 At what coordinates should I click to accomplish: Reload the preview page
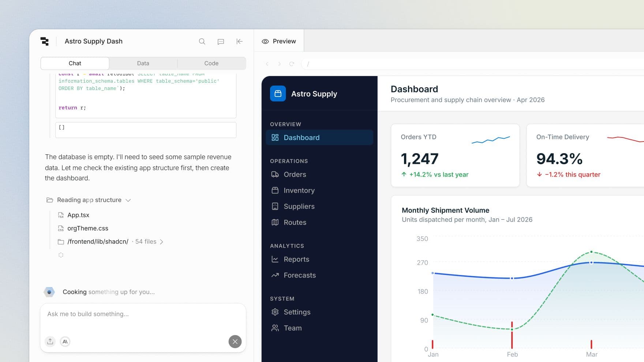(292, 64)
